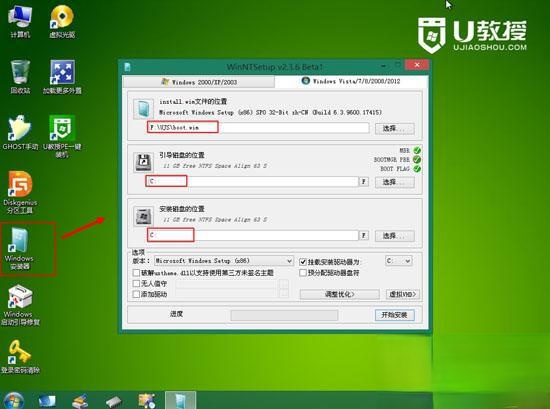The width and height of the screenshot is (550, 409).
Task: Open the Start menu orb
Action: 13,401
